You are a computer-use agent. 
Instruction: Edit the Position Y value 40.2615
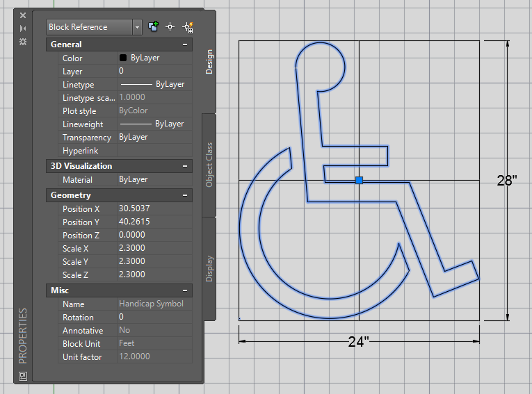click(154, 222)
